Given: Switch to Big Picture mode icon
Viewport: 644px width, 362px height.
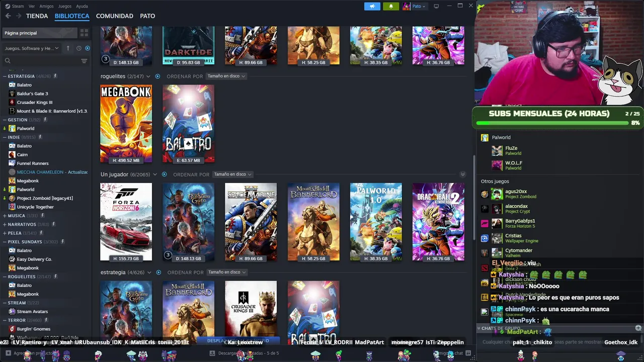Looking at the screenshot, I should (436, 6).
